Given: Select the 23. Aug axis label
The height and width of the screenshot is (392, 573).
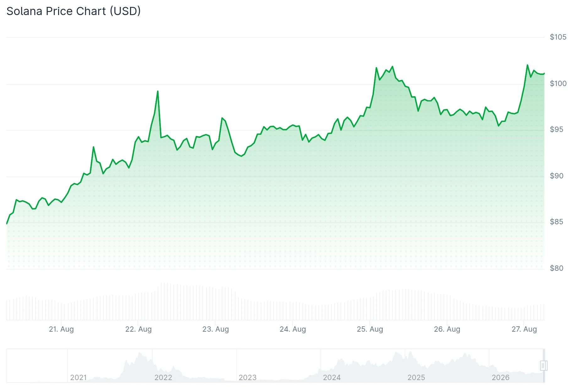Looking at the screenshot, I should click(x=216, y=329).
